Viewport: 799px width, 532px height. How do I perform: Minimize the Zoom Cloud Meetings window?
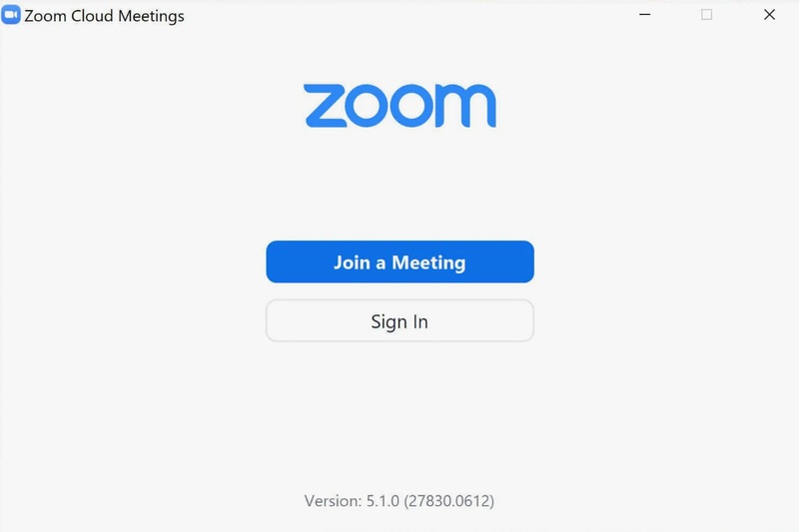(644, 15)
